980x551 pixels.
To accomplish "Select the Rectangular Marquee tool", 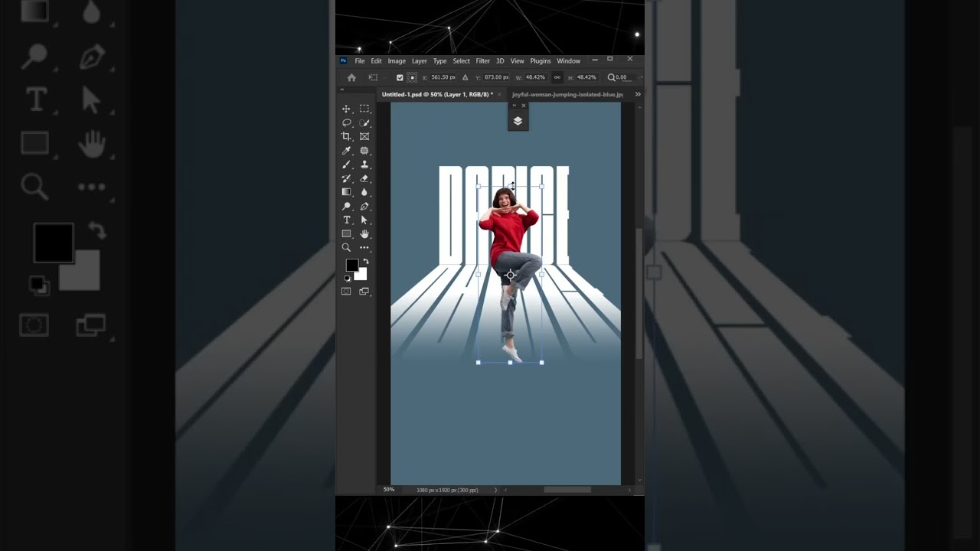I will click(364, 109).
